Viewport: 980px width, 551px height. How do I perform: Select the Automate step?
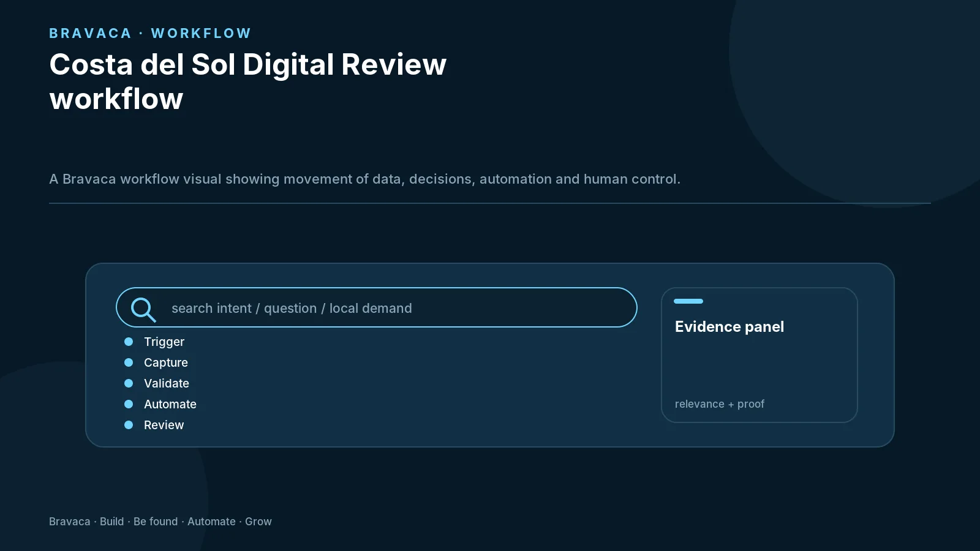coord(160,404)
